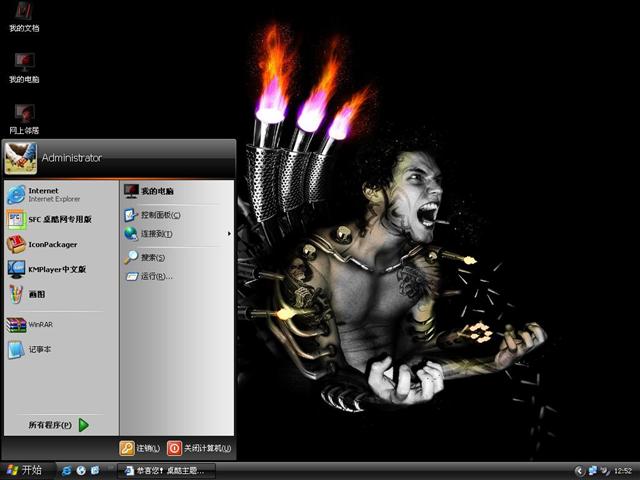Click SFC 桌酷网专用版 entry
The height and width of the screenshot is (480, 640).
click(x=59, y=219)
